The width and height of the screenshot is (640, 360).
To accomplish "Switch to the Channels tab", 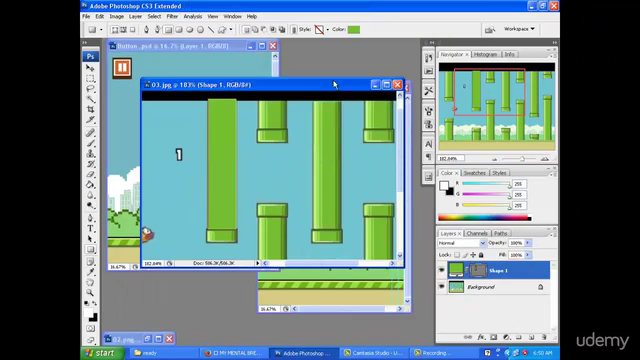I will pos(477,233).
